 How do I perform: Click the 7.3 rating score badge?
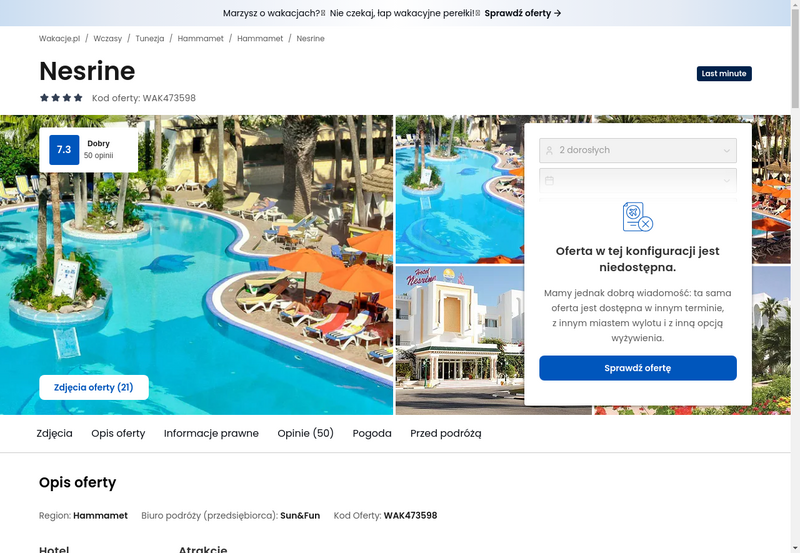pos(64,149)
